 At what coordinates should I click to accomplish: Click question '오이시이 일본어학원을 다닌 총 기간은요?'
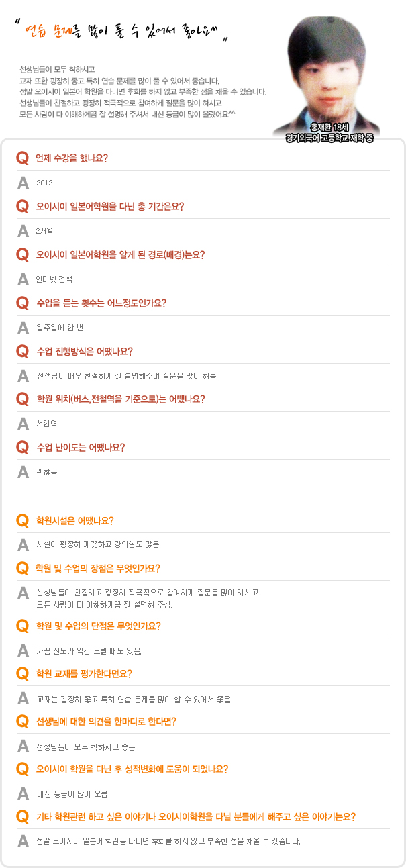click(x=110, y=207)
